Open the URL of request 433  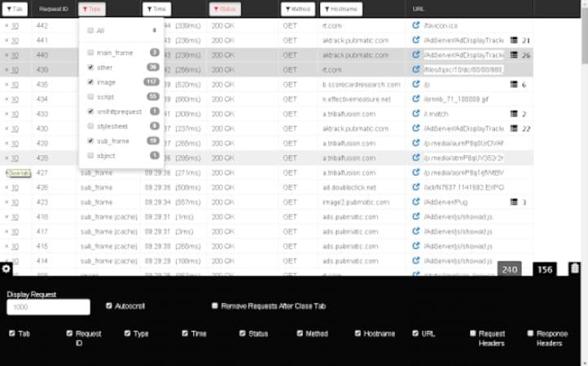point(415,114)
